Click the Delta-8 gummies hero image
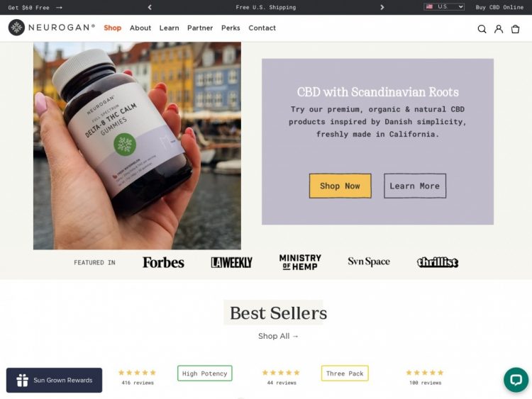The width and height of the screenshot is (532, 399). (x=137, y=146)
